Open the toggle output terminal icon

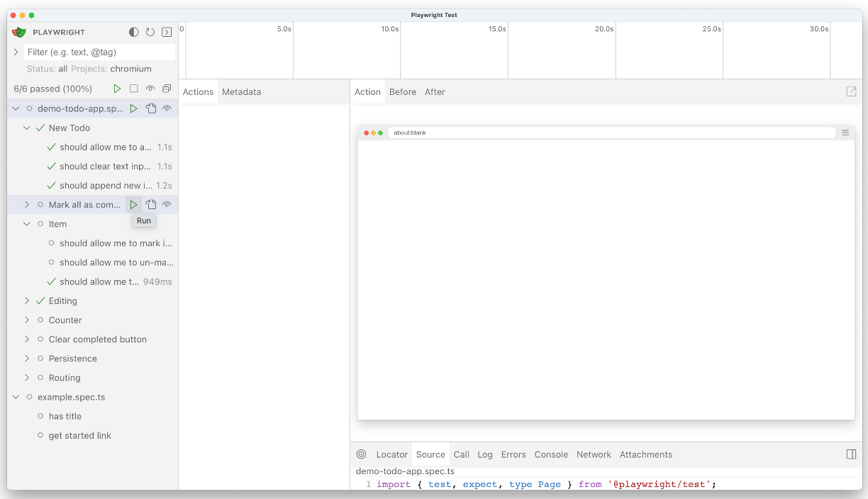point(167,32)
